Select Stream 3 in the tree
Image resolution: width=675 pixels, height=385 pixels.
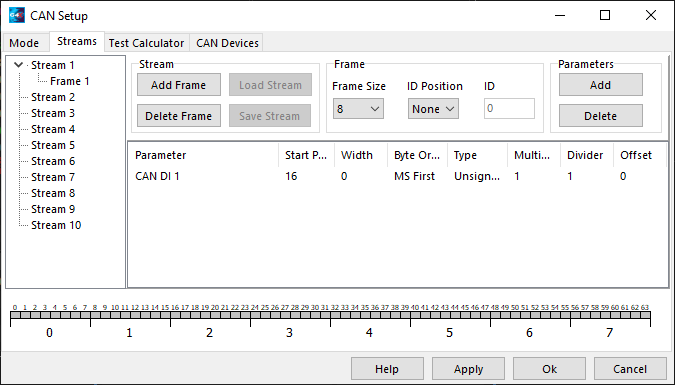(x=53, y=113)
